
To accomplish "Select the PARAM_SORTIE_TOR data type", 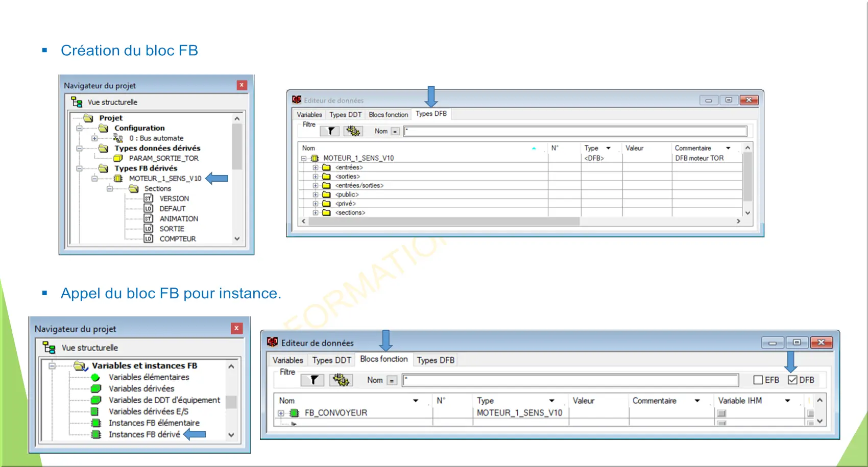I will pyautogui.click(x=163, y=158).
